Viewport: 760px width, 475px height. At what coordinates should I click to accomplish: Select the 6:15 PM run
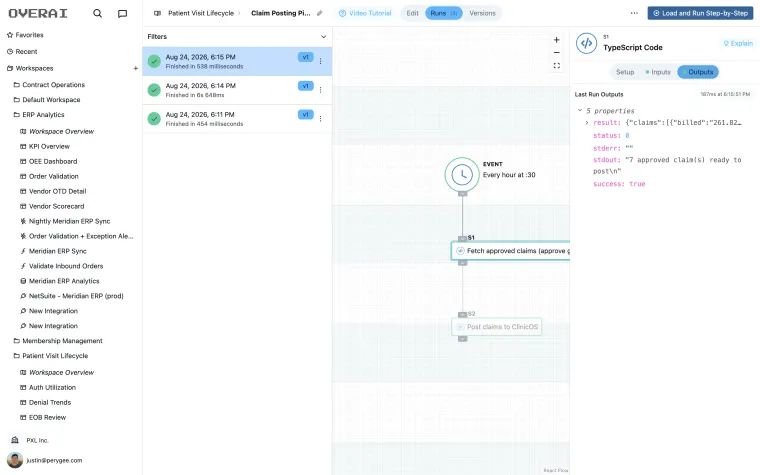(x=237, y=62)
